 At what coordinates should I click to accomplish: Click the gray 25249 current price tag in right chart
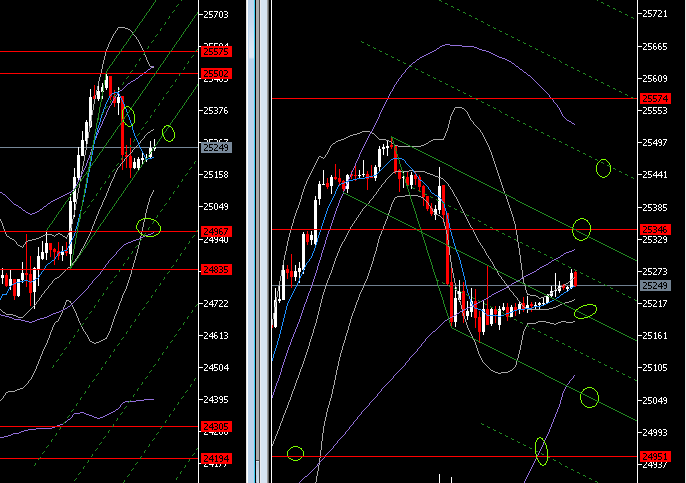[x=655, y=286]
